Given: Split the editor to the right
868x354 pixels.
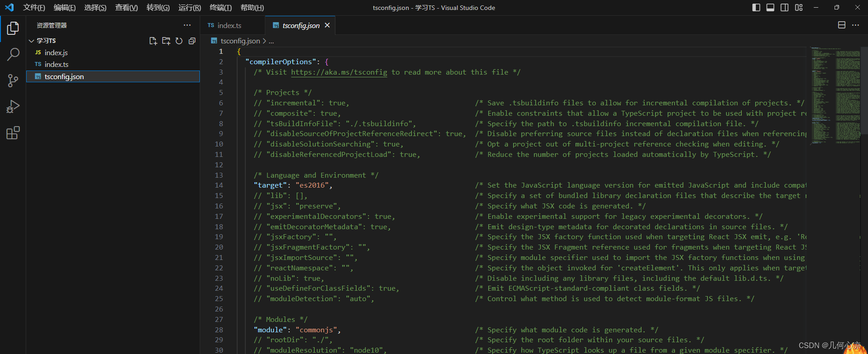Looking at the screenshot, I should click(842, 25).
